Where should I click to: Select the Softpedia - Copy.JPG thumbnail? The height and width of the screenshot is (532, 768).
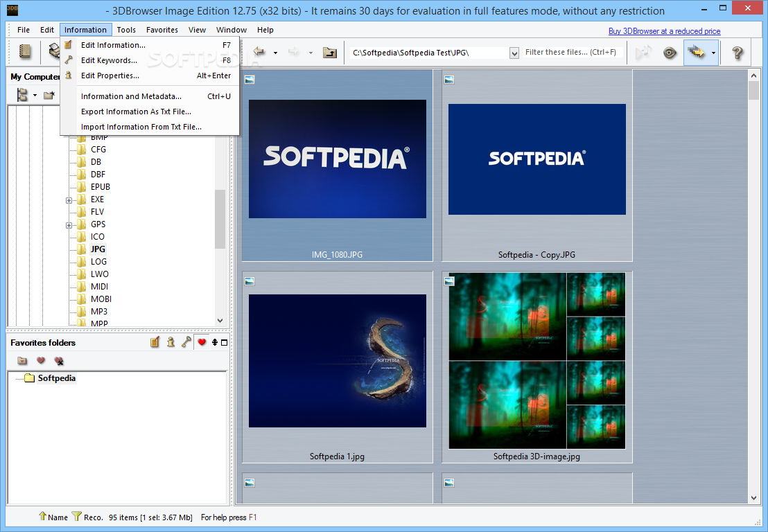coord(536,166)
